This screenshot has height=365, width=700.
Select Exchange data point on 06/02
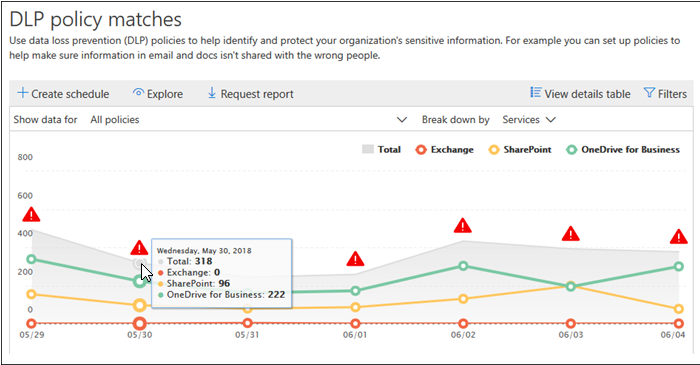(x=463, y=324)
